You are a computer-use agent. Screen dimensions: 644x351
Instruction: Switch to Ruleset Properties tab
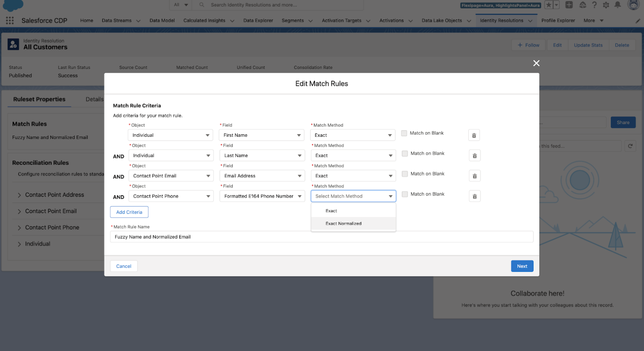[39, 99]
